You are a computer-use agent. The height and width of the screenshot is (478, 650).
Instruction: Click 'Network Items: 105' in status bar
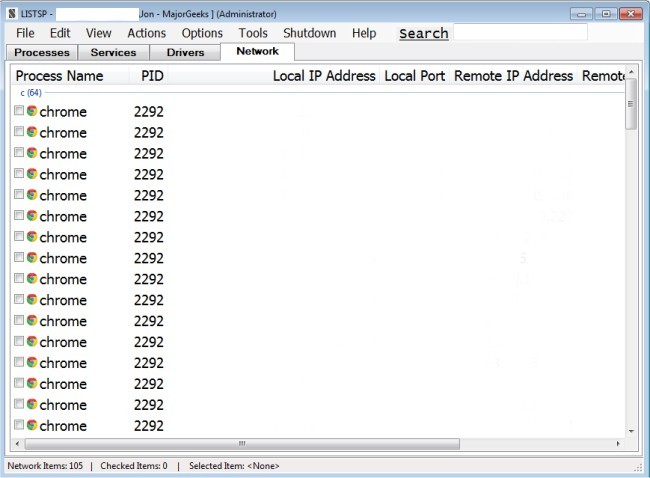tap(45, 466)
